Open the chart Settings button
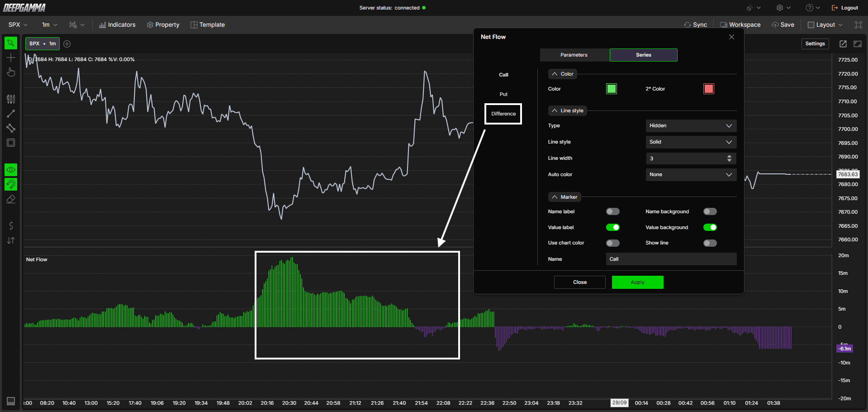 click(x=815, y=44)
